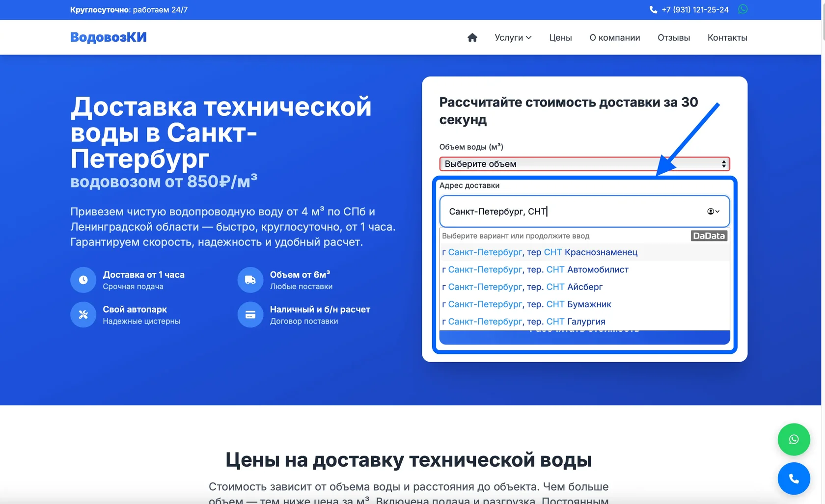Open WhatsApp via the green icon in the header

[x=743, y=9]
